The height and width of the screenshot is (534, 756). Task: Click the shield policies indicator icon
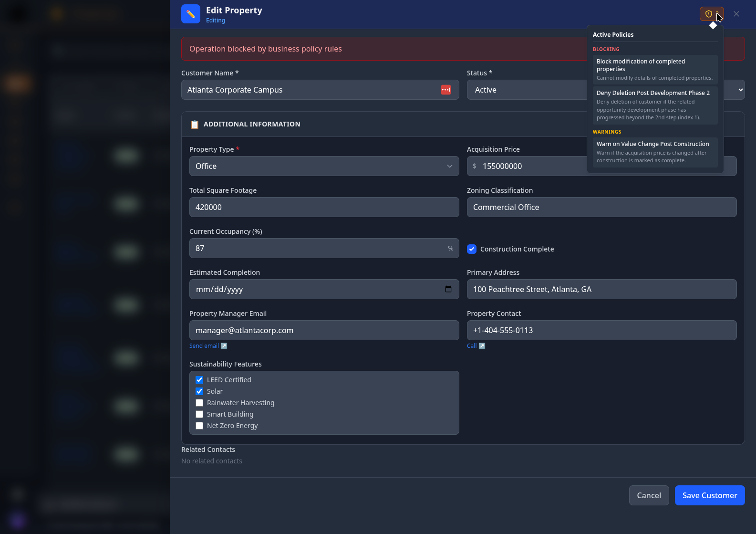(709, 14)
